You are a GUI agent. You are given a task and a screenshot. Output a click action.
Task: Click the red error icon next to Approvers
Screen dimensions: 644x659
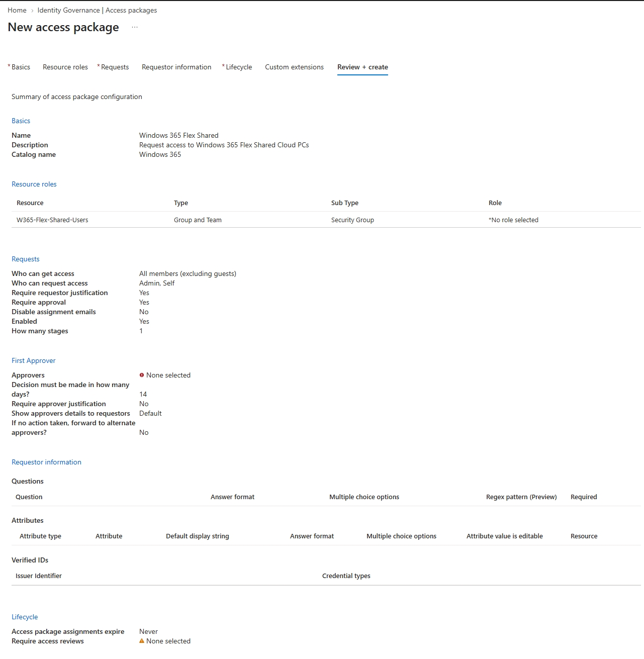click(142, 375)
